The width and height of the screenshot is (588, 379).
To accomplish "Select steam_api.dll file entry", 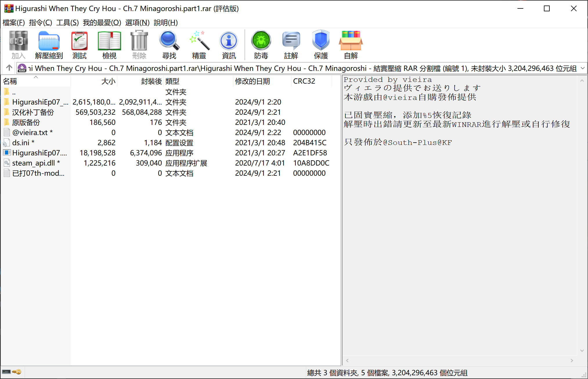I will (x=33, y=163).
